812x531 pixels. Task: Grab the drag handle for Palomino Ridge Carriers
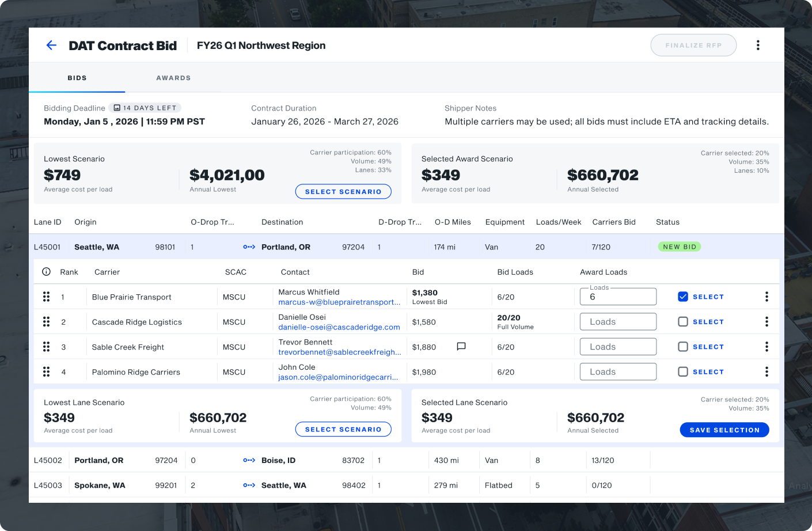pyautogui.click(x=46, y=372)
